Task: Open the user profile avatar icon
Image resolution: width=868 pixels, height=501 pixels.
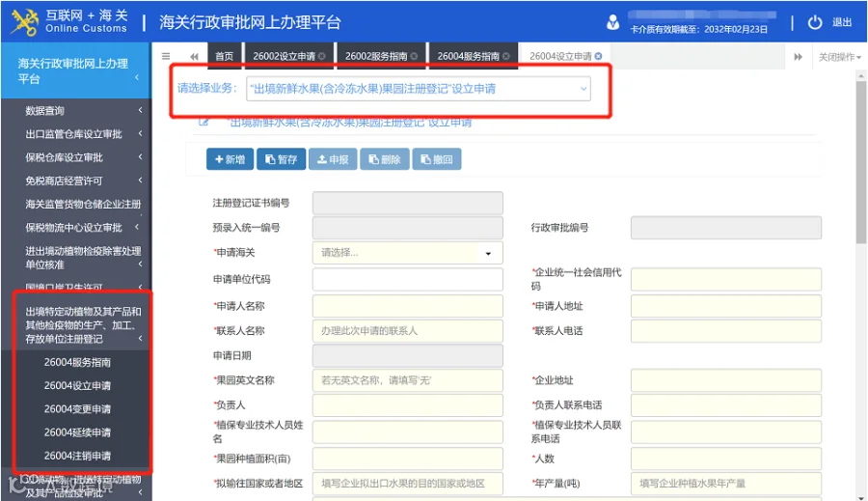Action: [612, 22]
